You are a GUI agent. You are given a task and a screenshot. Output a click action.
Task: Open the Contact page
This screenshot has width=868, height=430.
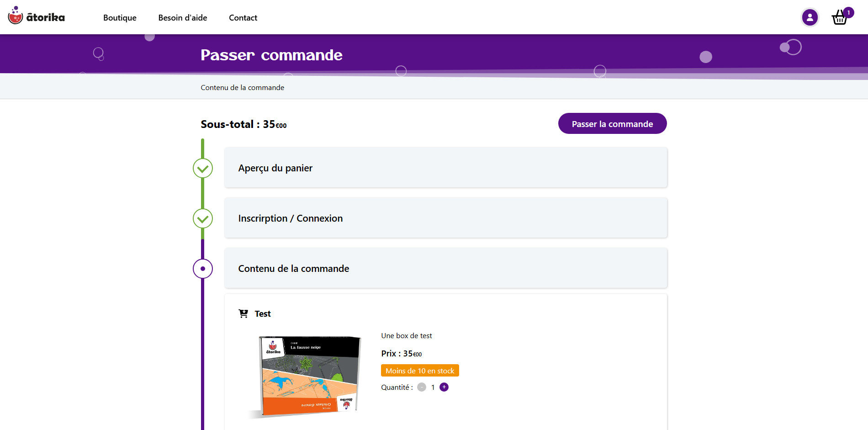click(x=243, y=18)
